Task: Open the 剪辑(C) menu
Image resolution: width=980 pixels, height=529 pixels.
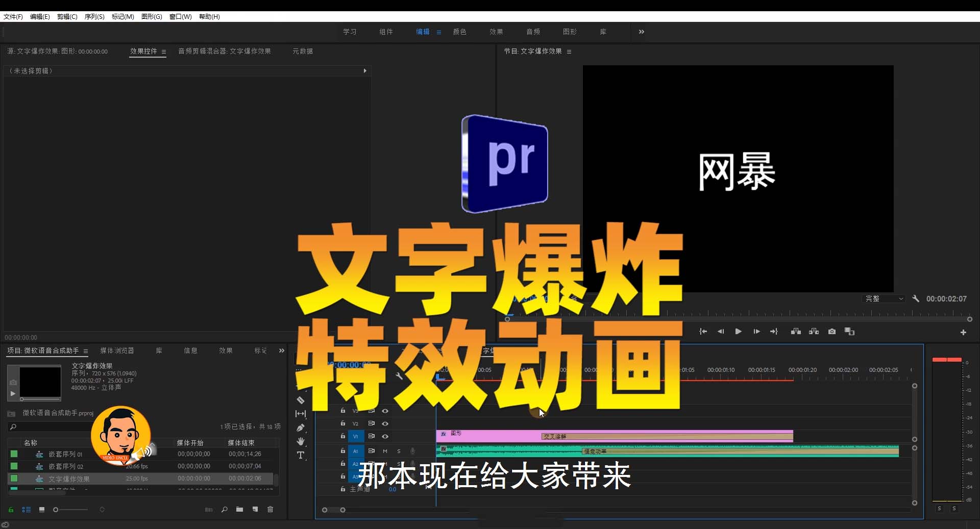Action: click(x=67, y=16)
